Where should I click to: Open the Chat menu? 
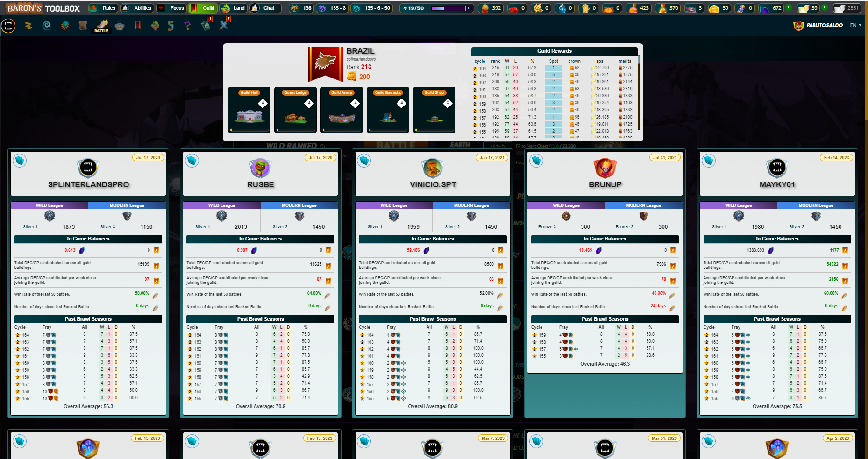265,8
